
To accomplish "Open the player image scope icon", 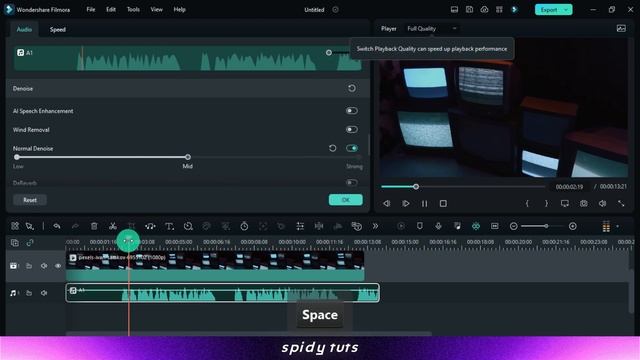I will pos(621,28).
